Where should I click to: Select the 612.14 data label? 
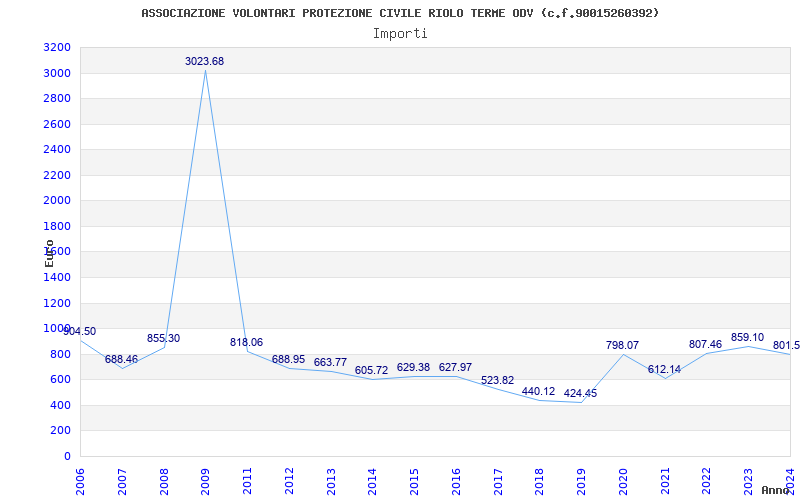click(664, 370)
